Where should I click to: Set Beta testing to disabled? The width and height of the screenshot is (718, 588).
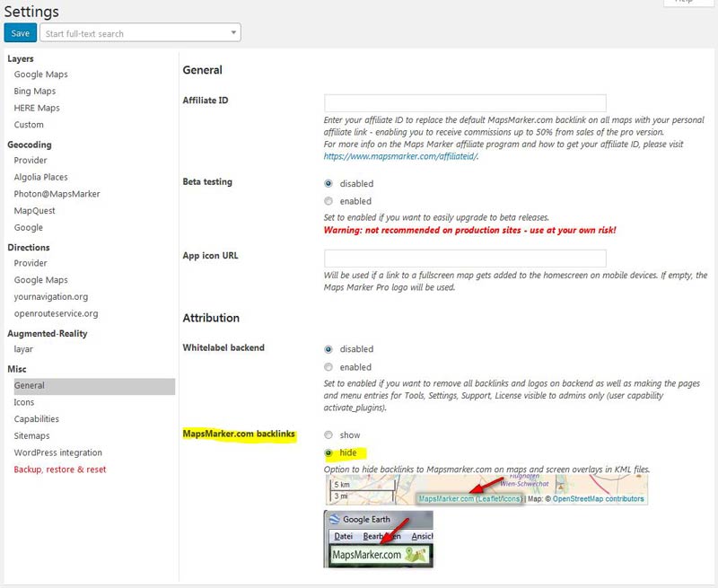click(x=328, y=184)
